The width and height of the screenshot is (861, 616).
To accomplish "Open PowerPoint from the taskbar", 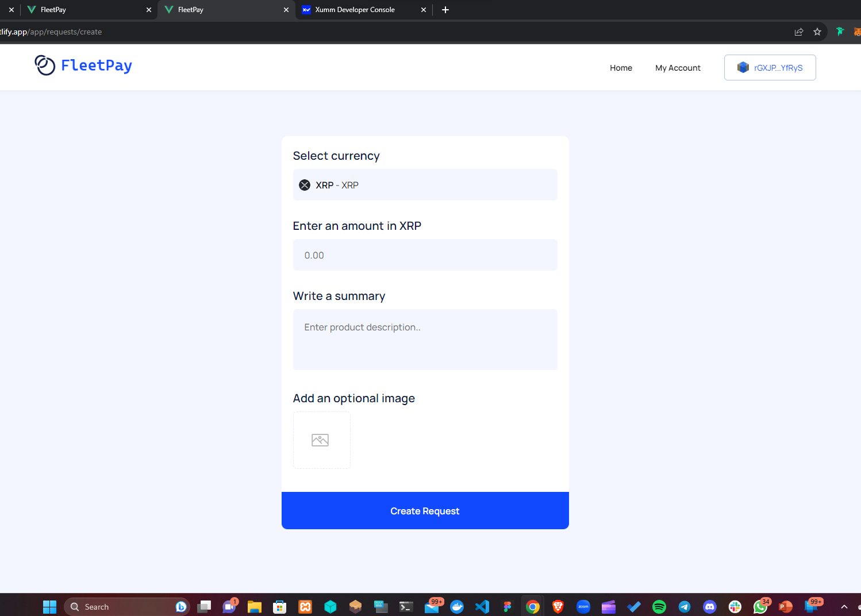I will click(786, 607).
